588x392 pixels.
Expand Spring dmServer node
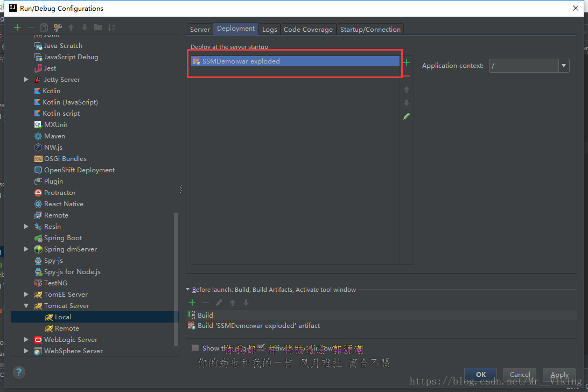coord(26,249)
